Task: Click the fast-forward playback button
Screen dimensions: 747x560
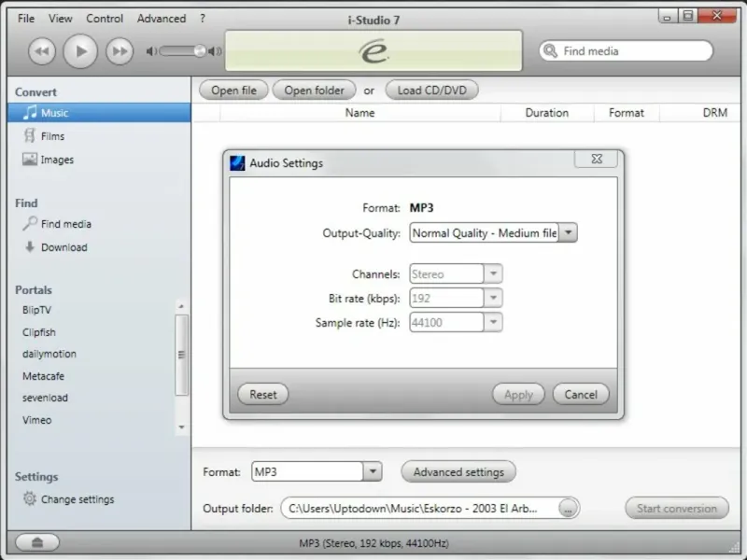Action: pyautogui.click(x=120, y=51)
